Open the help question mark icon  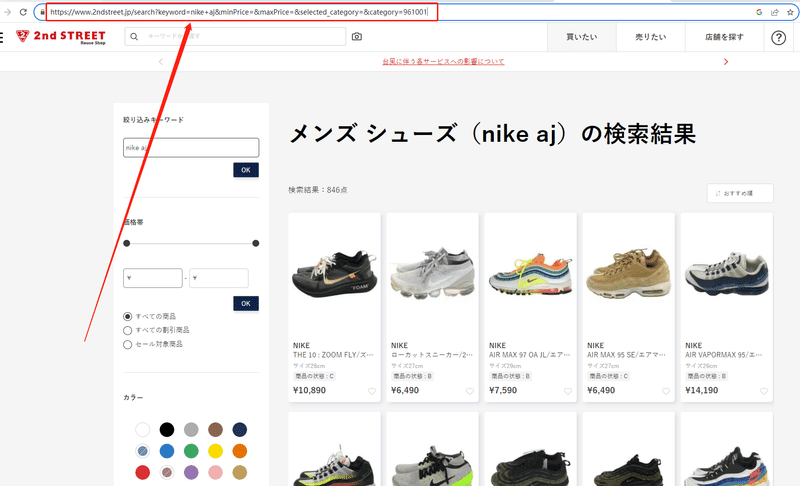pos(778,37)
